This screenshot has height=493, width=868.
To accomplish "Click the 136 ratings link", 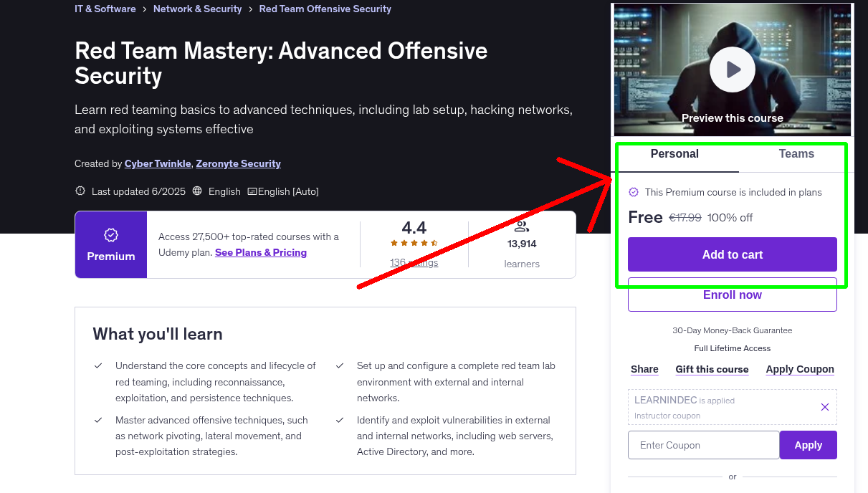I will pyautogui.click(x=414, y=262).
